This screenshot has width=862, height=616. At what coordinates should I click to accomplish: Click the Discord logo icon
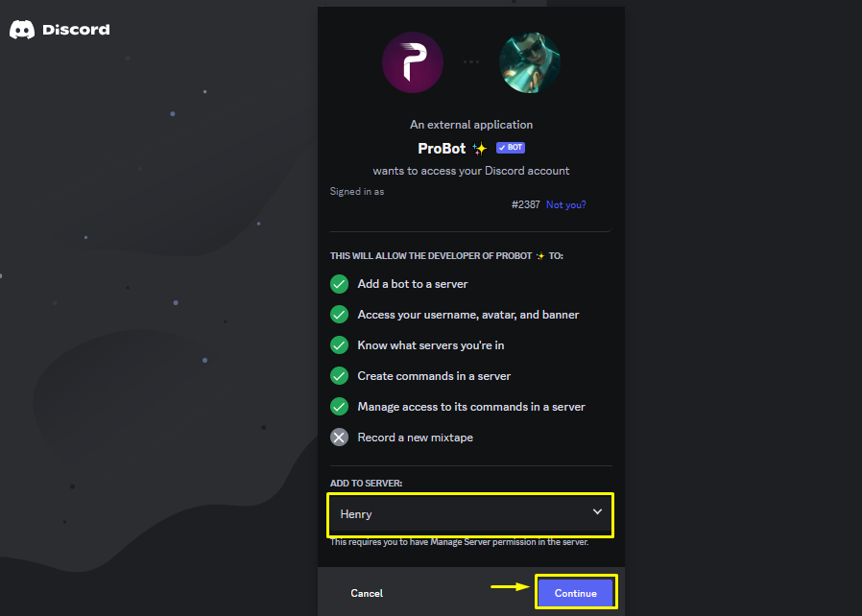click(22, 30)
